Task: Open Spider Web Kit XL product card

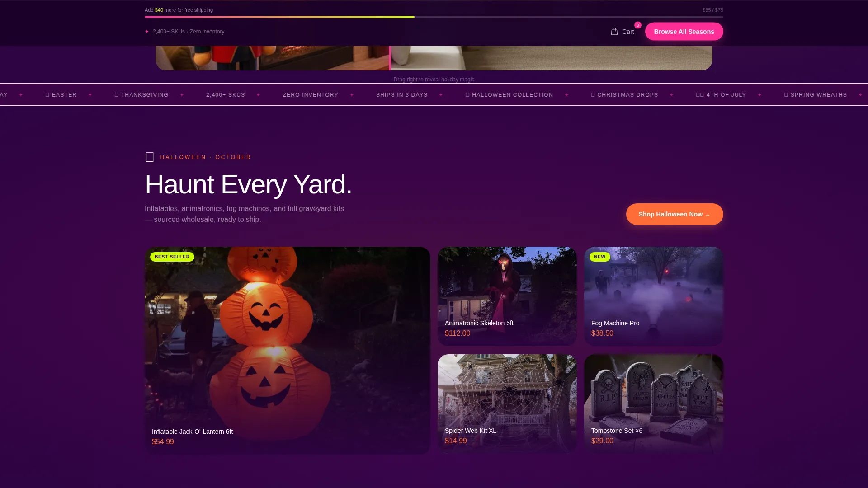Action: tap(507, 404)
